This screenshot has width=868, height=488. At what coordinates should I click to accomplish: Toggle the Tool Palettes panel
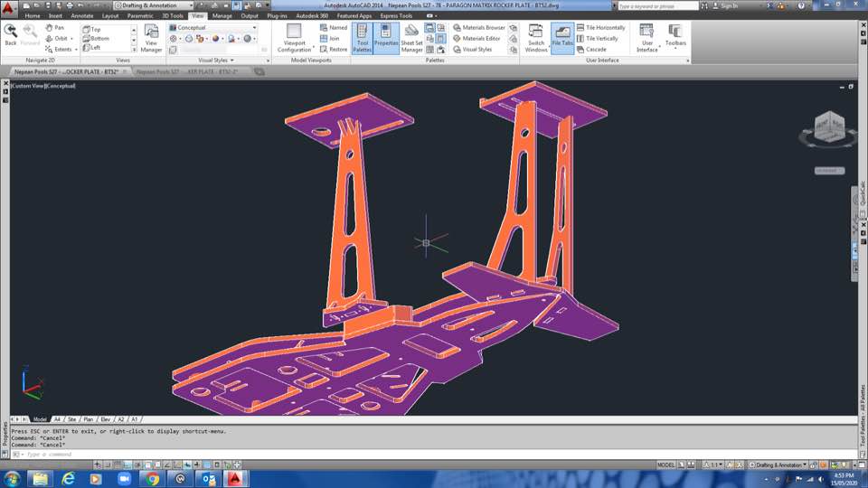362,37
